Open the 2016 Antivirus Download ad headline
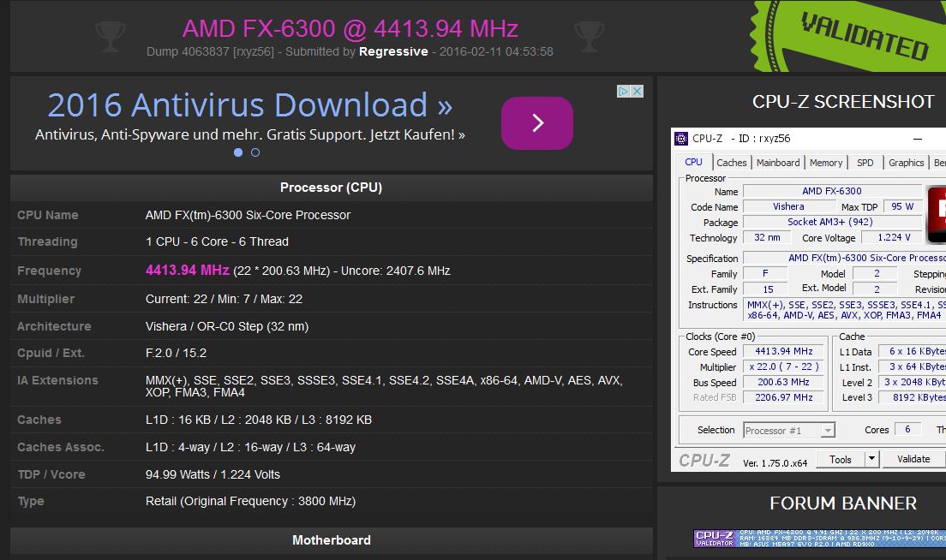Screen dimensions: 946x560 249,104
